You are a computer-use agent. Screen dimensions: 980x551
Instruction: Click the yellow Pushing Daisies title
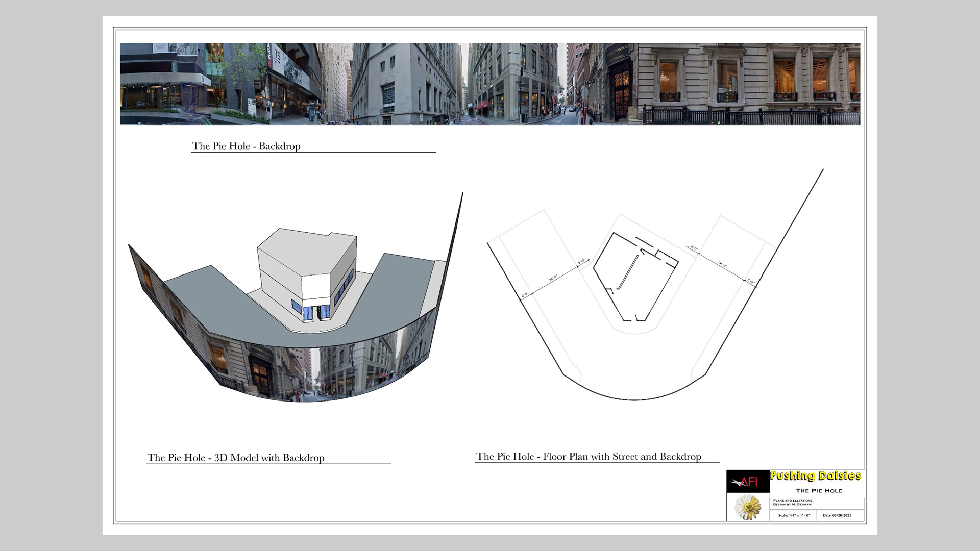(x=815, y=476)
